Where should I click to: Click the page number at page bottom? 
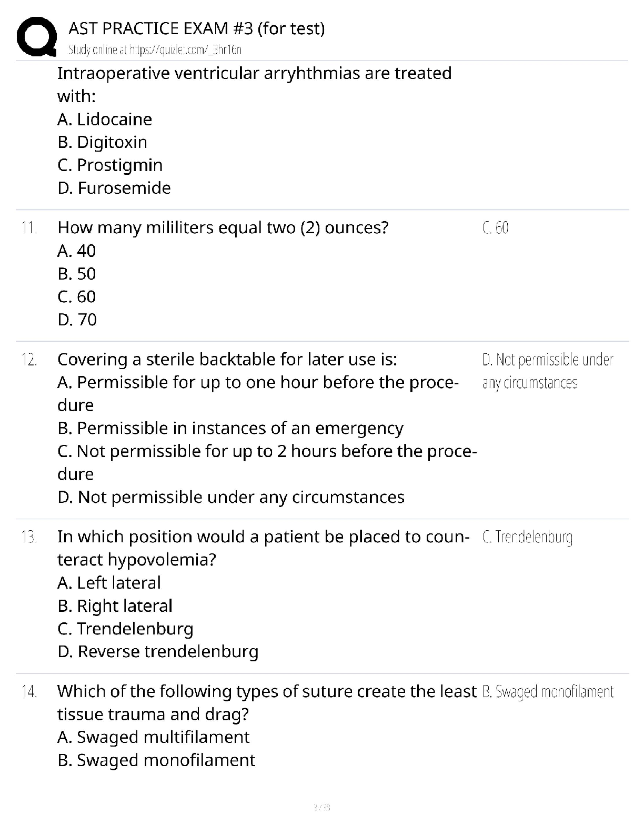pos(321,807)
